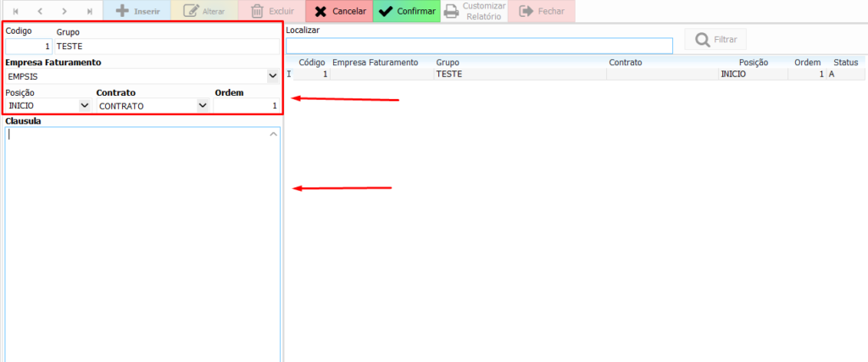Focus the Ordem number field

click(246, 106)
